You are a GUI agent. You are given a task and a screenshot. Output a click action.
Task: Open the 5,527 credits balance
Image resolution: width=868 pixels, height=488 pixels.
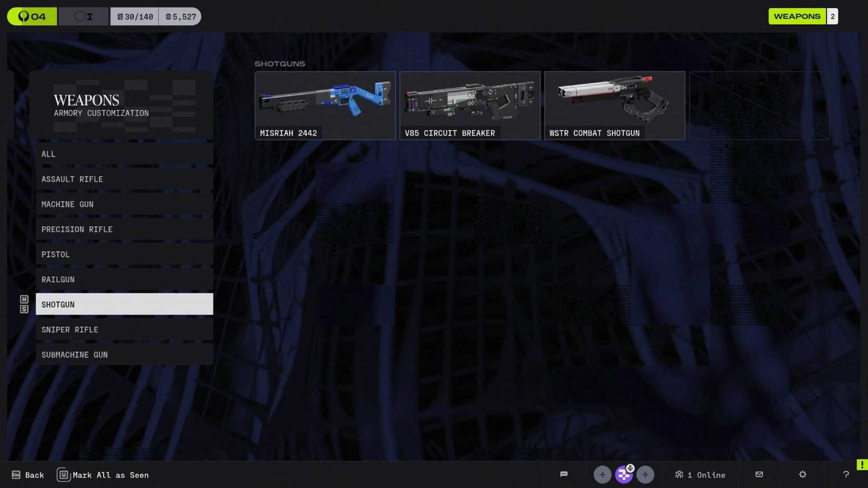pyautogui.click(x=180, y=16)
